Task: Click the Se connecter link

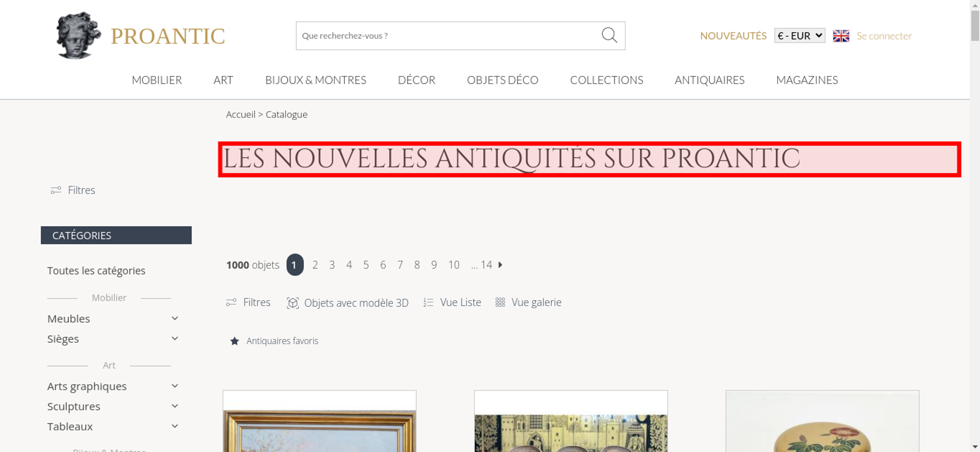Action: pos(884,36)
